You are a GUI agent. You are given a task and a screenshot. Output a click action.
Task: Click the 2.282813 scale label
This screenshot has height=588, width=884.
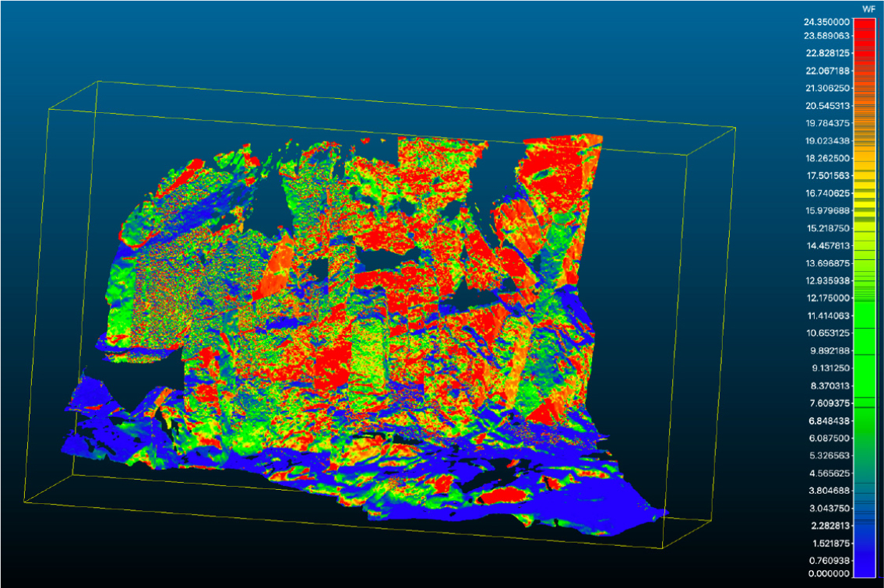coord(828,526)
